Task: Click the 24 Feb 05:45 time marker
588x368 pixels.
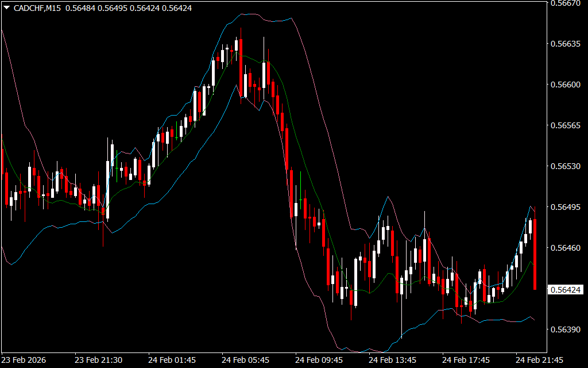Action: 245,360
